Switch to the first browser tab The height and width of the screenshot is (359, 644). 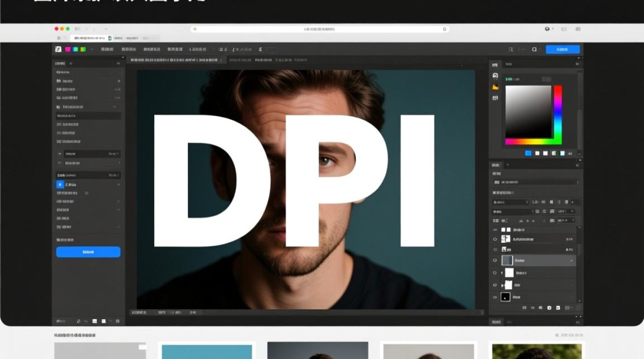(89, 38)
